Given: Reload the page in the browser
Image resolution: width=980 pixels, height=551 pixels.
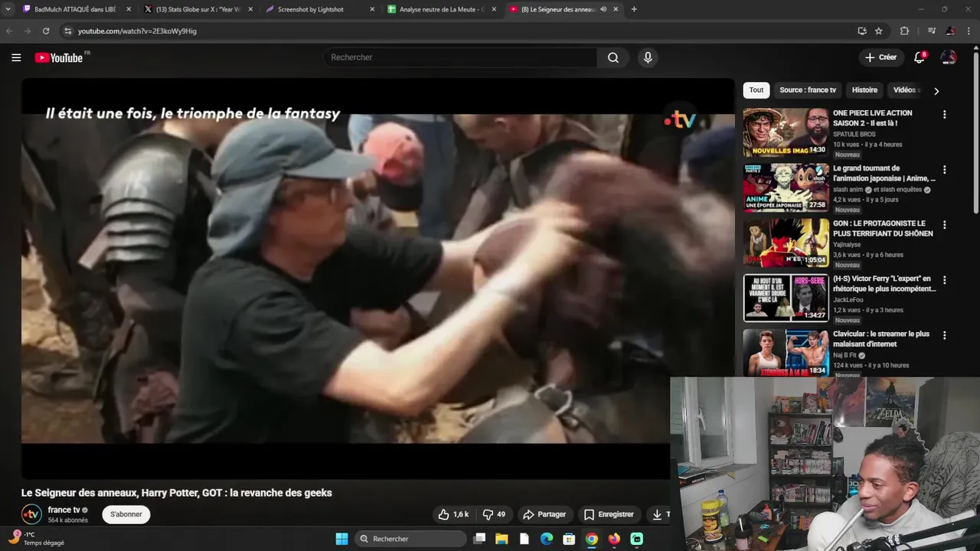Looking at the screenshot, I should click(46, 31).
